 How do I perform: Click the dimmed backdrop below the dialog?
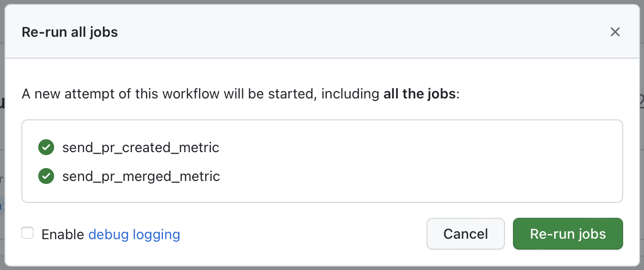322,268
